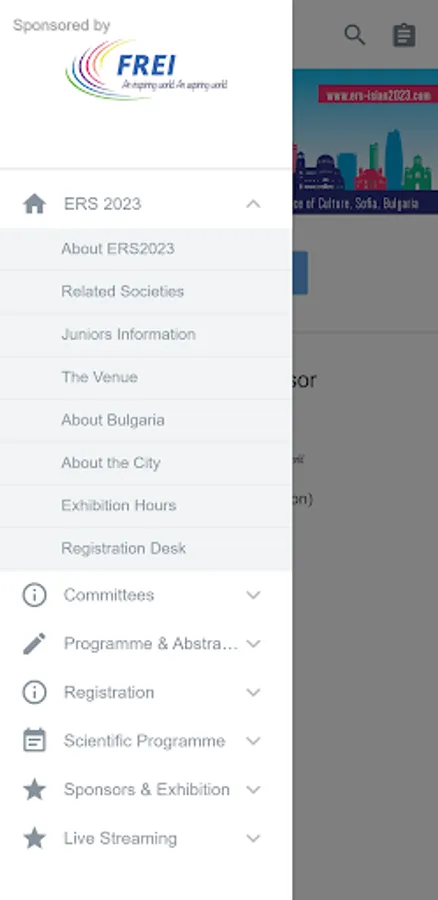Select the pencil icon for Programme & Abstracts

tap(34, 643)
